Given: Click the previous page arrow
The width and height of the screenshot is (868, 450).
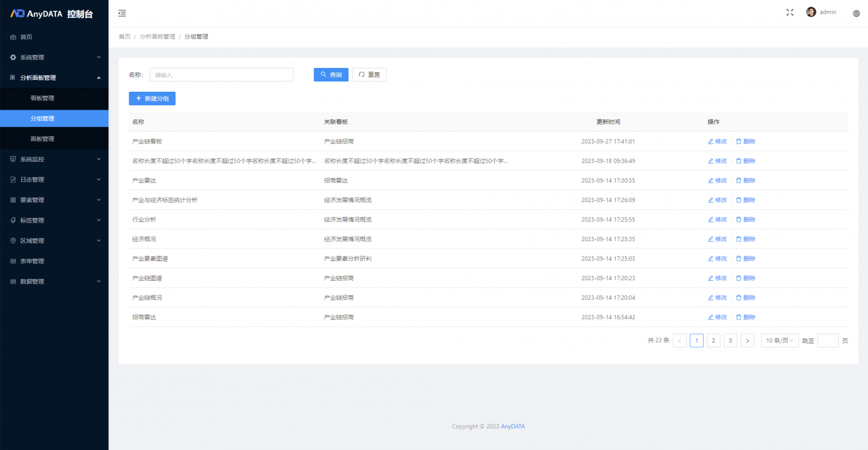Looking at the screenshot, I should [680, 340].
